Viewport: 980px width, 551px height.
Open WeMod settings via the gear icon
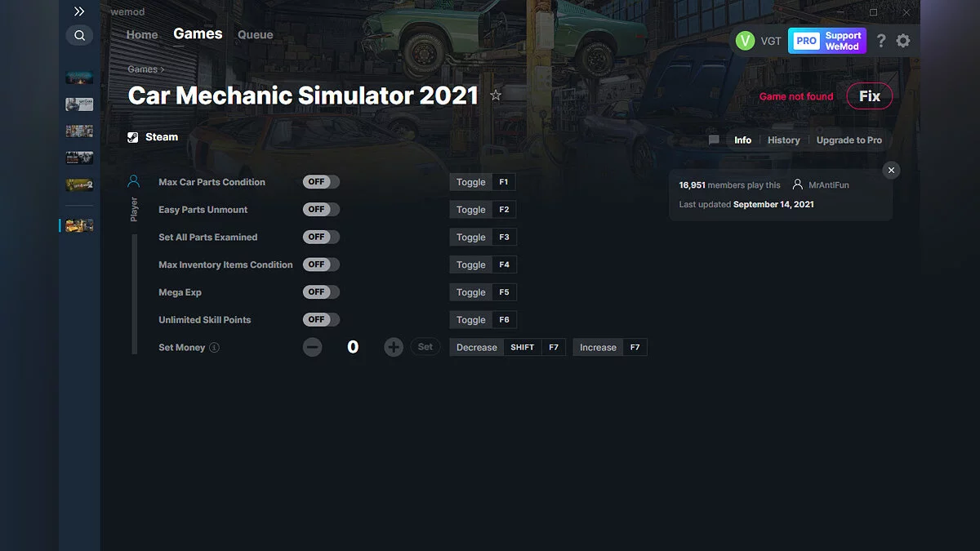[x=903, y=40]
